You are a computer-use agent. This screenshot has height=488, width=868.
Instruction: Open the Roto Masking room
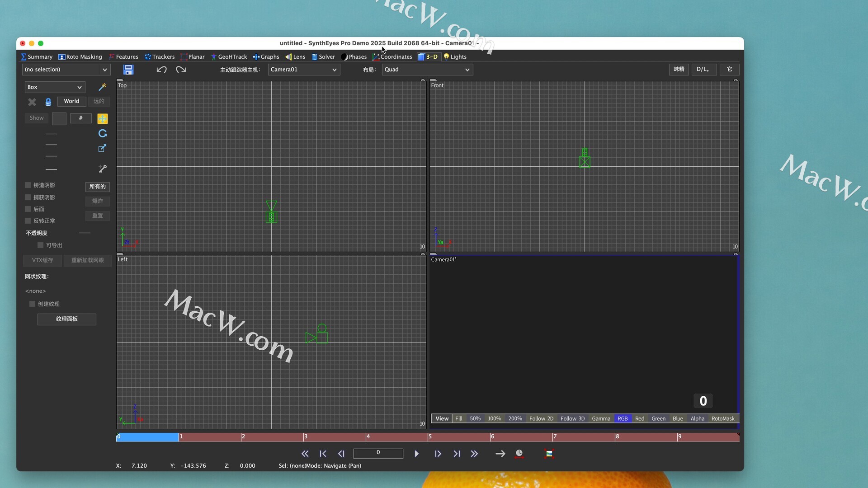[80, 57]
